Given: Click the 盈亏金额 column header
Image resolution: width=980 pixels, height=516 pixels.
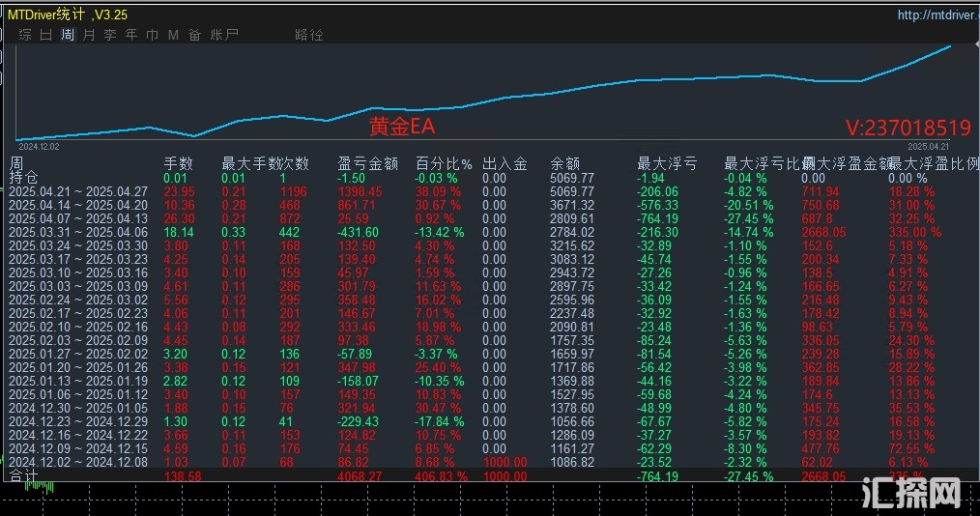Looking at the screenshot, I should click(367, 164).
